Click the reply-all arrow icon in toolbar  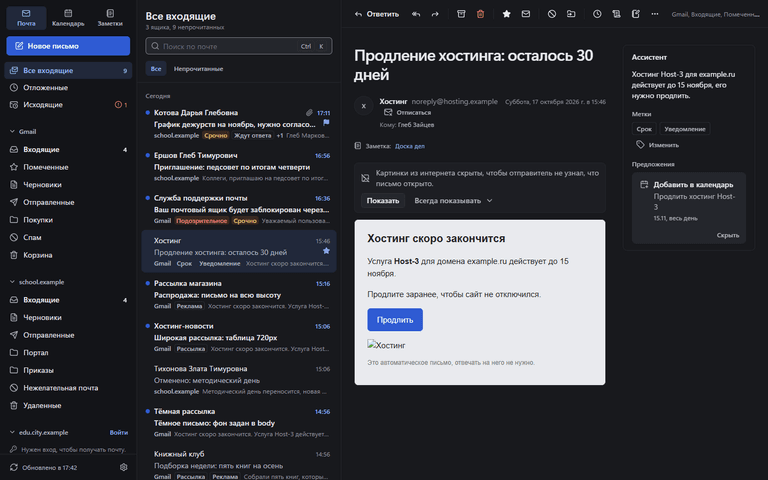click(x=416, y=14)
